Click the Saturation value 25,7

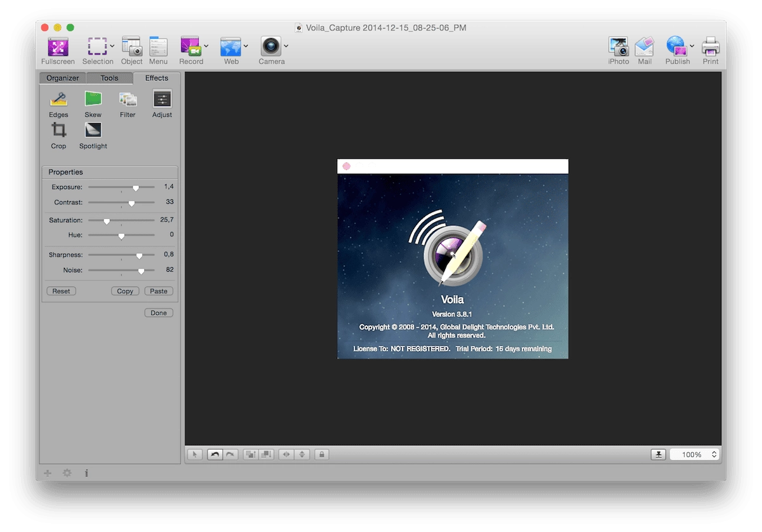(167, 220)
